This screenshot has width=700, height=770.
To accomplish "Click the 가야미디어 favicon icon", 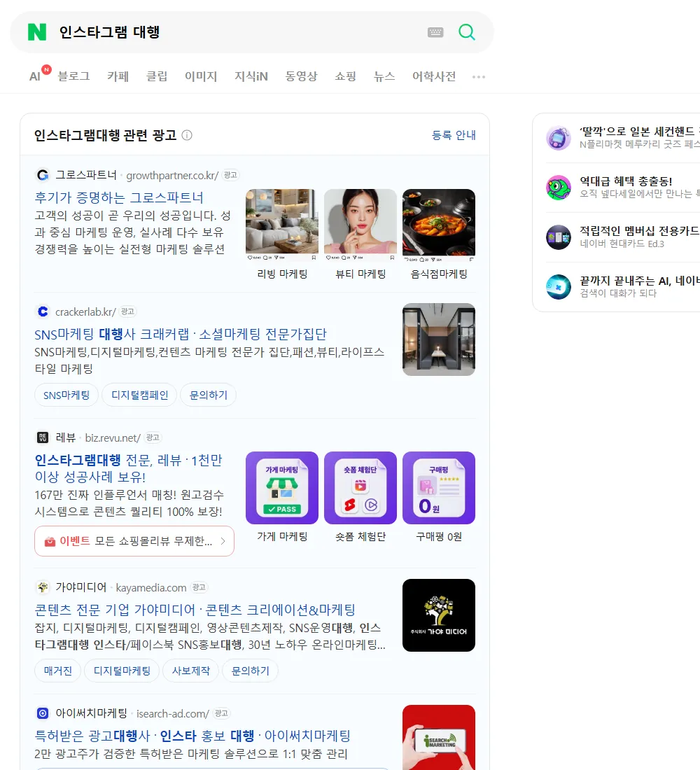I will [43, 587].
